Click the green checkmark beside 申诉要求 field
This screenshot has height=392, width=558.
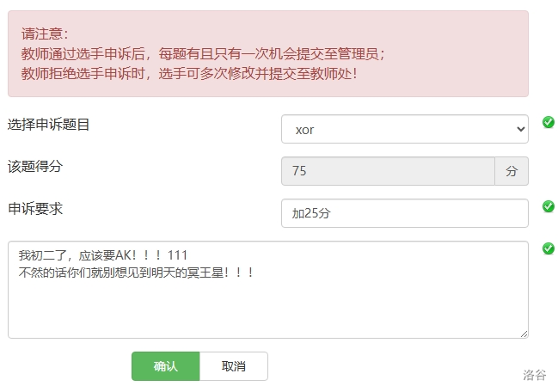point(549,206)
